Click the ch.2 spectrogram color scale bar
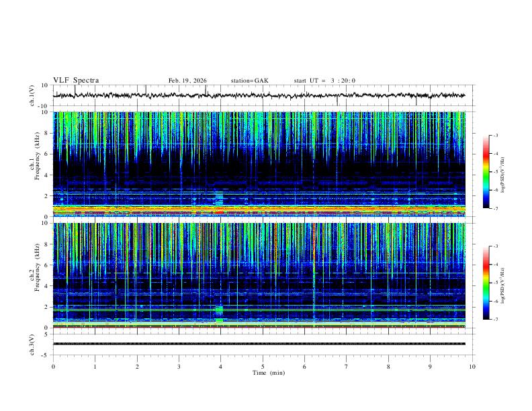Viewport: 532px width, 411px height. click(x=486, y=283)
